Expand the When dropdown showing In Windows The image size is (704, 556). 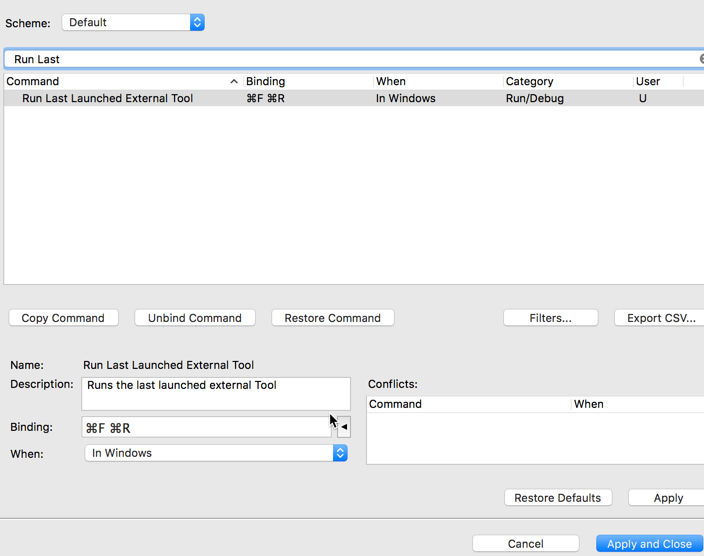[216, 453]
